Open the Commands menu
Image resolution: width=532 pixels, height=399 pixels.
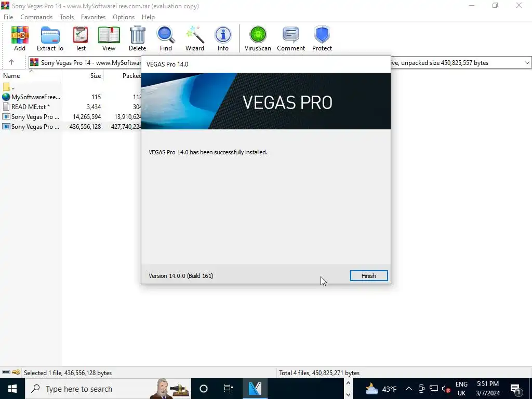36,17
